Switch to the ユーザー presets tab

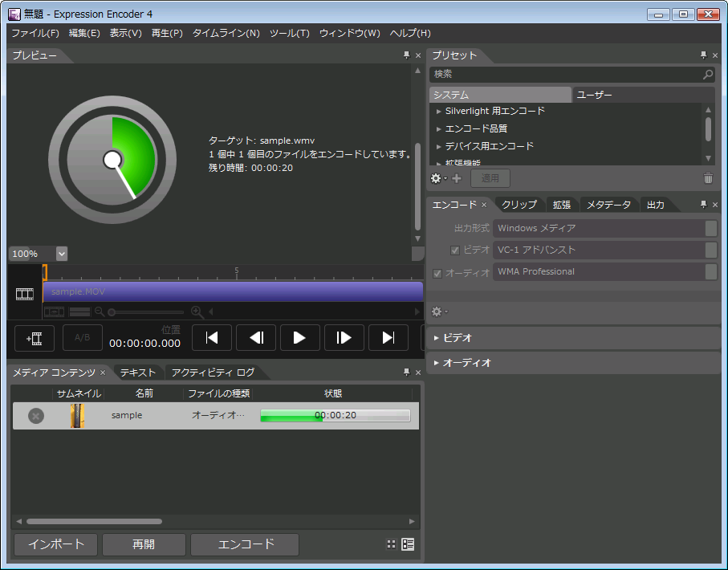pos(643,95)
